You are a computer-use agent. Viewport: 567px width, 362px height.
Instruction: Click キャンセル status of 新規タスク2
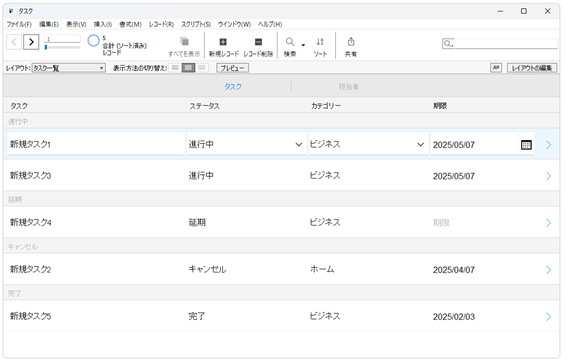(x=207, y=269)
